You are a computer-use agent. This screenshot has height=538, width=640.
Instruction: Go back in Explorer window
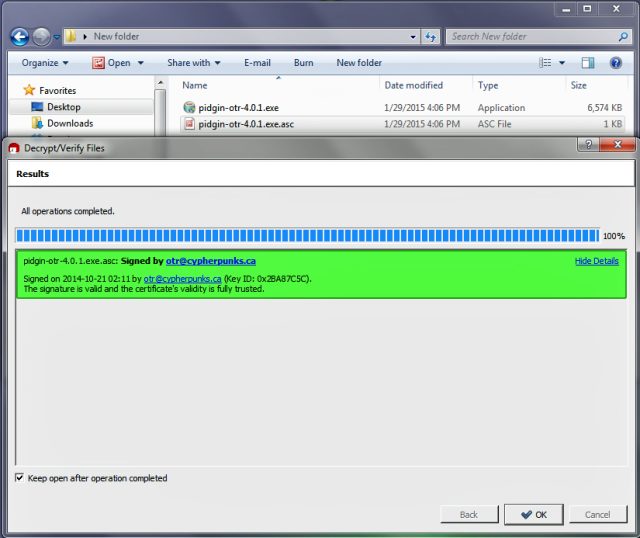tap(19, 37)
